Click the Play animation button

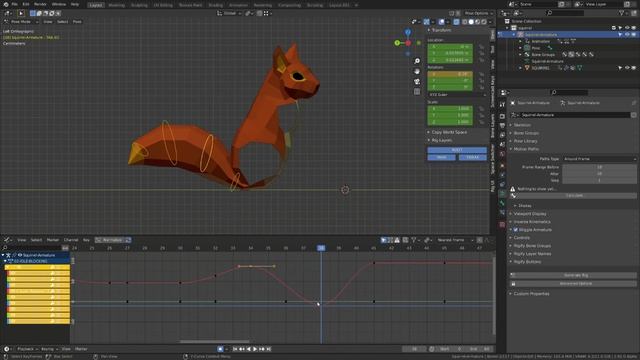pos(255,349)
